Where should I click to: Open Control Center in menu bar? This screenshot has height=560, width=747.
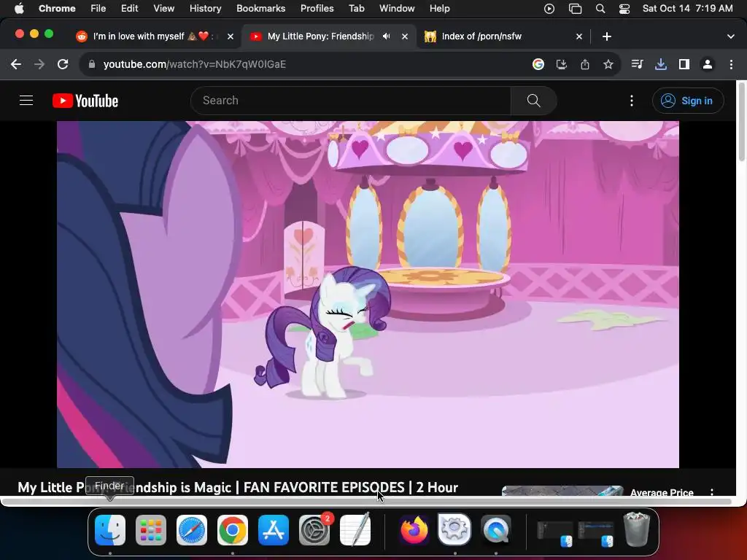point(624,8)
